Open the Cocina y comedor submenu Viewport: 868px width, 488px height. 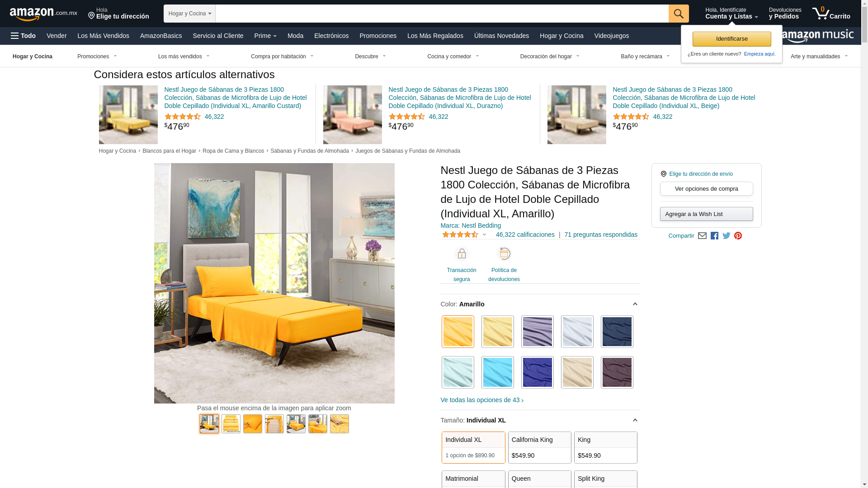pos(453,56)
